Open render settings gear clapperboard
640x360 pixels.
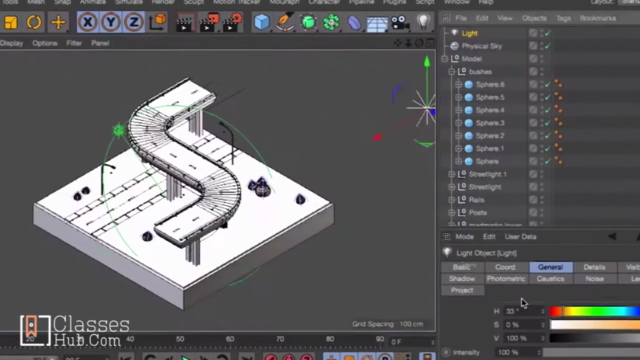coord(232,22)
